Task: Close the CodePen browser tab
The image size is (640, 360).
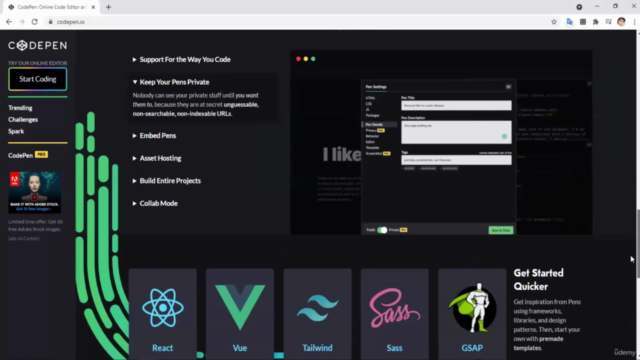Action: coord(93,7)
